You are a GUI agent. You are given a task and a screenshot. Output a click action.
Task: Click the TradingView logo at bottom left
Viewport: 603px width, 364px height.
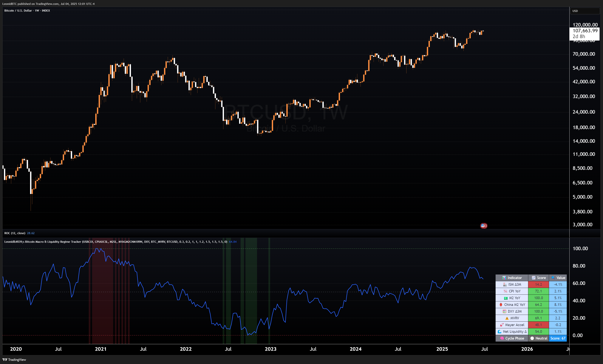click(x=14, y=360)
